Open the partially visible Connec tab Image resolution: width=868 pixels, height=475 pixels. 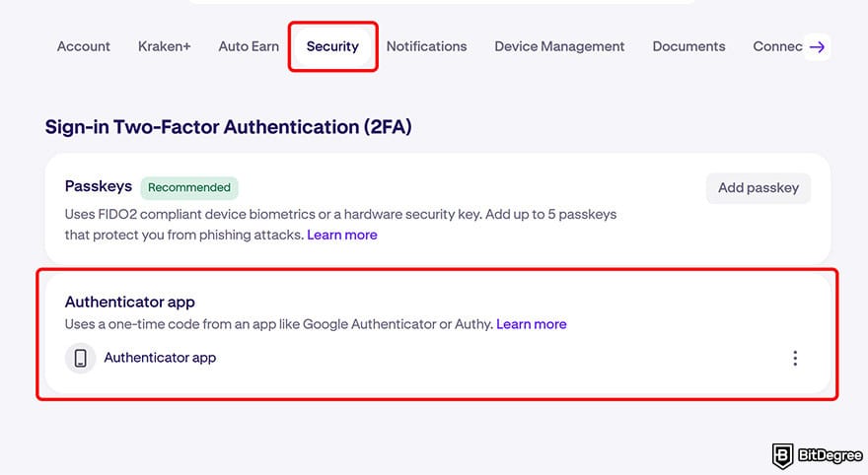(777, 46)
